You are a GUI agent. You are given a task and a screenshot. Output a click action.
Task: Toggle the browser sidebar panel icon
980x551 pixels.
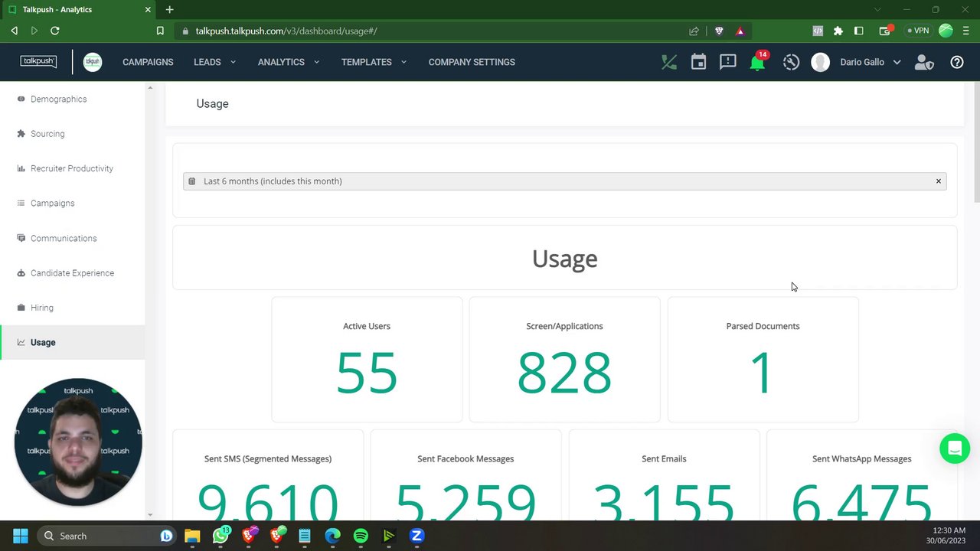[859, 31]
